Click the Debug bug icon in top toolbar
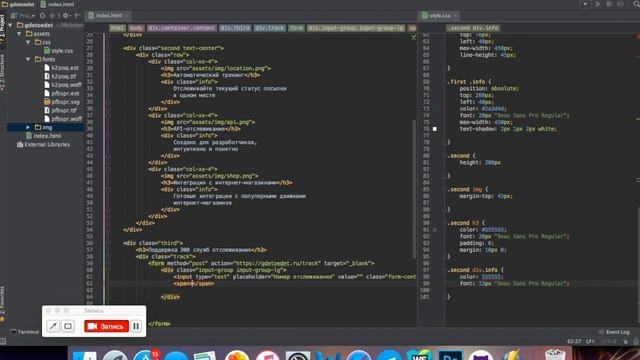 click(x=609, y=4)
